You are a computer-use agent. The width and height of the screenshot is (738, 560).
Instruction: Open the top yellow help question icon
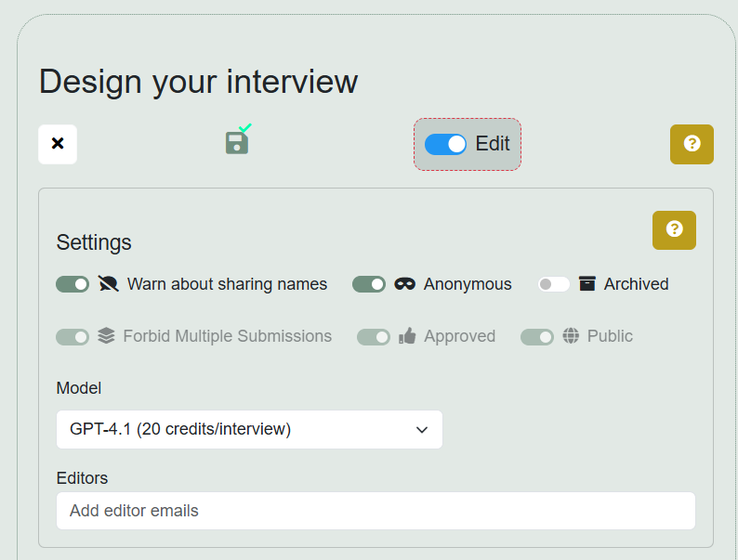(692, 144)
